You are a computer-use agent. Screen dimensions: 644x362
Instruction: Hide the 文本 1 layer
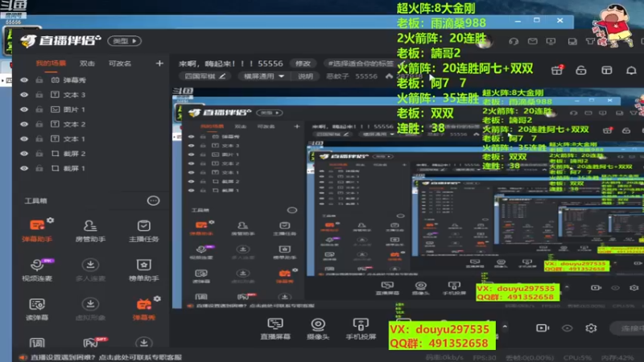point(24,138)
